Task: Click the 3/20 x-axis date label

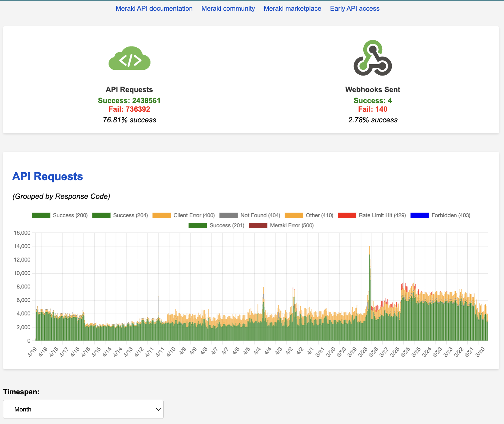Action: pos(480,352)
